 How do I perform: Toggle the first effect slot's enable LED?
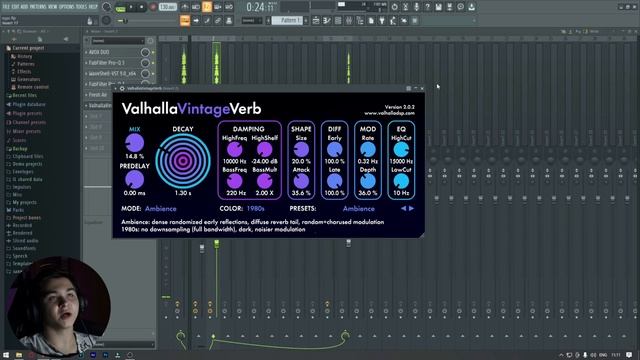tap(153, 52)
